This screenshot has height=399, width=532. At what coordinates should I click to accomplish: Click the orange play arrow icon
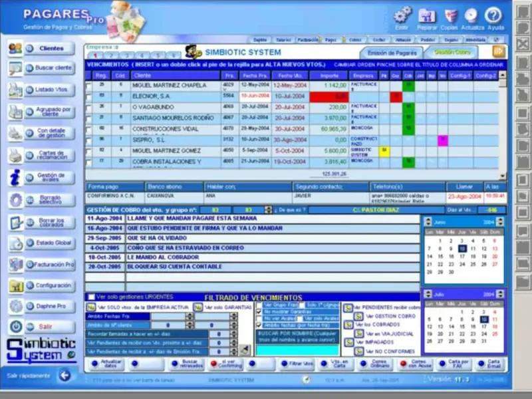tap(499, 52)
